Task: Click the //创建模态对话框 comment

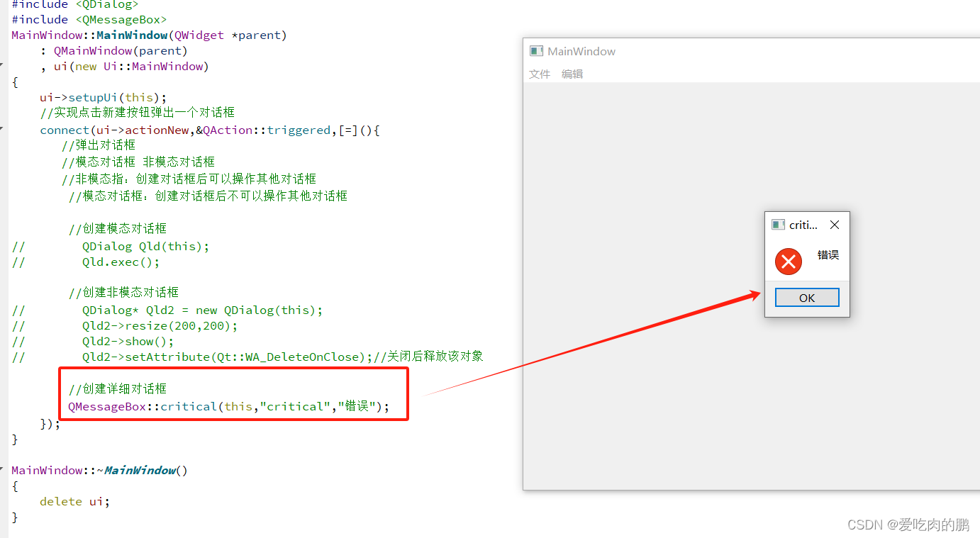Action: [118, 228]
